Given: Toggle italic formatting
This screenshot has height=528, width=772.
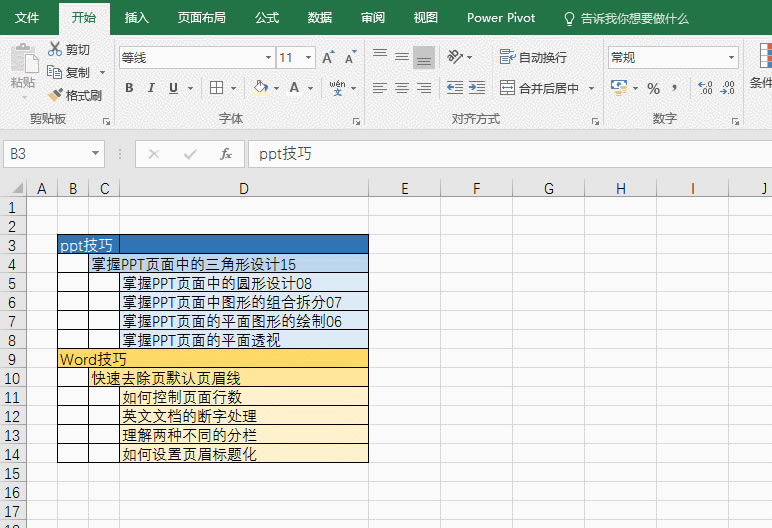Looking at the screenshot, I should pos(152,88).
